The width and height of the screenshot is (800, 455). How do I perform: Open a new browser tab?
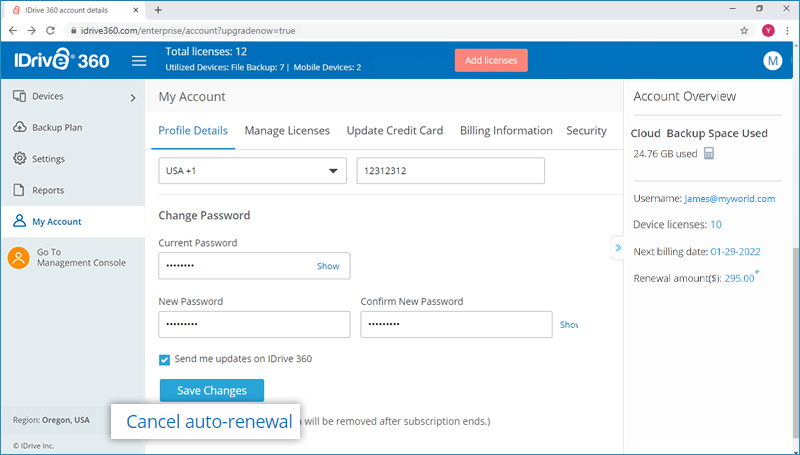click(158, 10)
